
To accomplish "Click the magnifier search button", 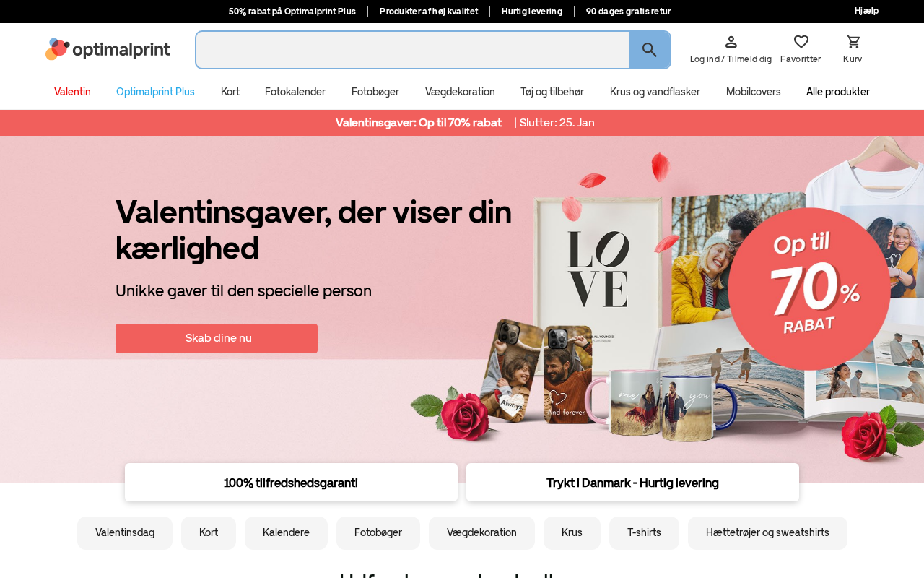I will coord(650,50).
